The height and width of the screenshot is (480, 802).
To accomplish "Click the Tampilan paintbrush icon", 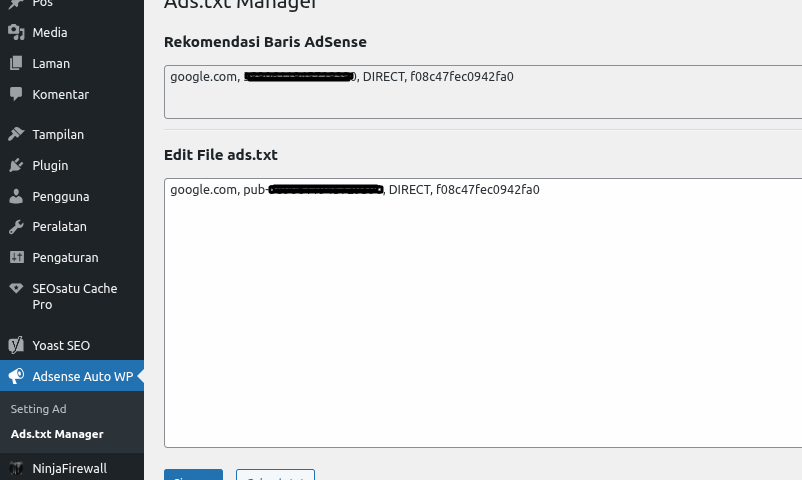I will tap(16, 134).
